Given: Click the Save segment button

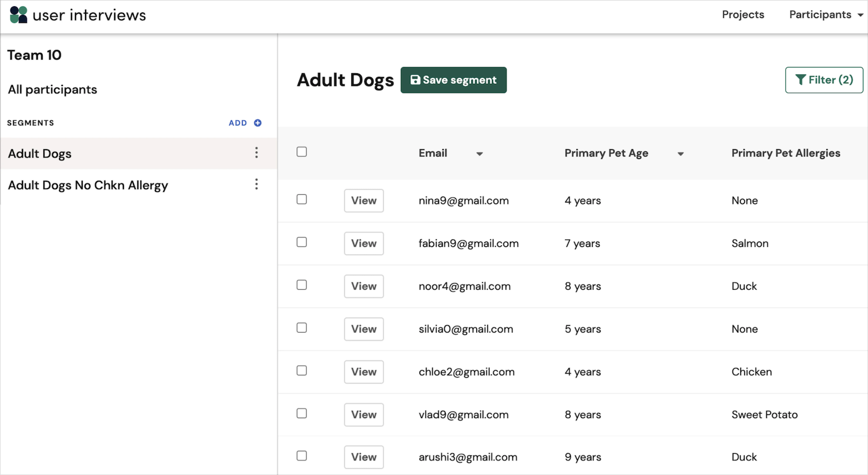Looking at the screenshot, I should [x=454, y=80].
